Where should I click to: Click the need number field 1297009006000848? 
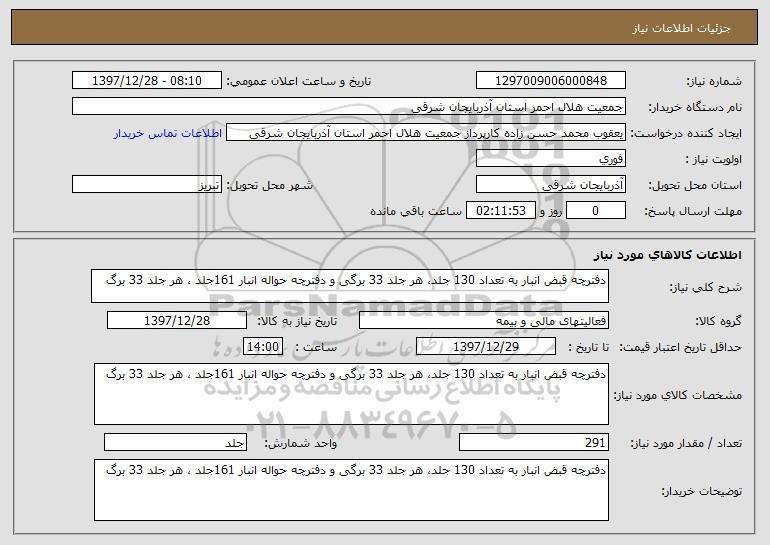550,81
